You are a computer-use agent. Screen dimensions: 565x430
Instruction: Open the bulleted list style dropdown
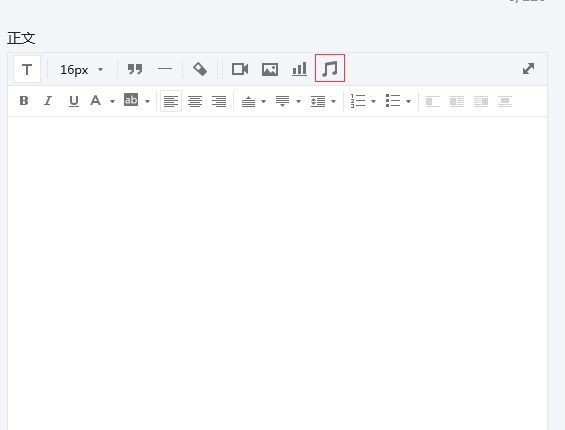pos(408,102)
